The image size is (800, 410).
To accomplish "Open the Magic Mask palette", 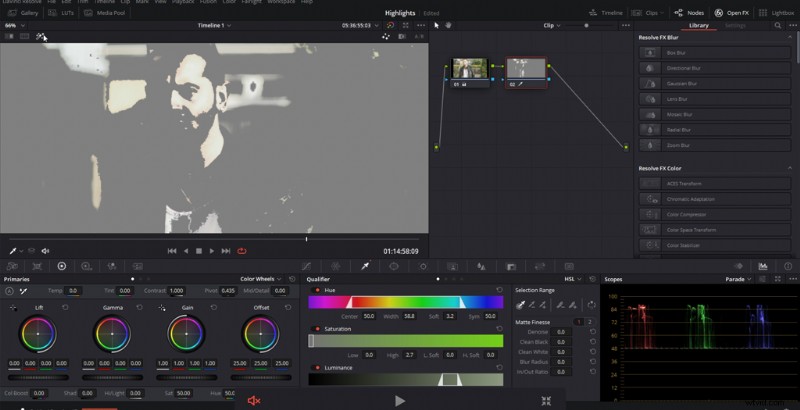I will 452,266.
